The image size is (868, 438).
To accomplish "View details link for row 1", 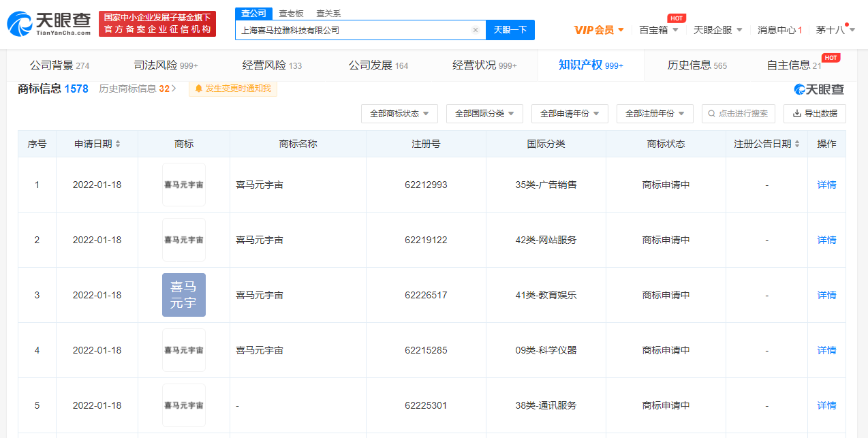I will pyautogui.click(x=826, y=185).
